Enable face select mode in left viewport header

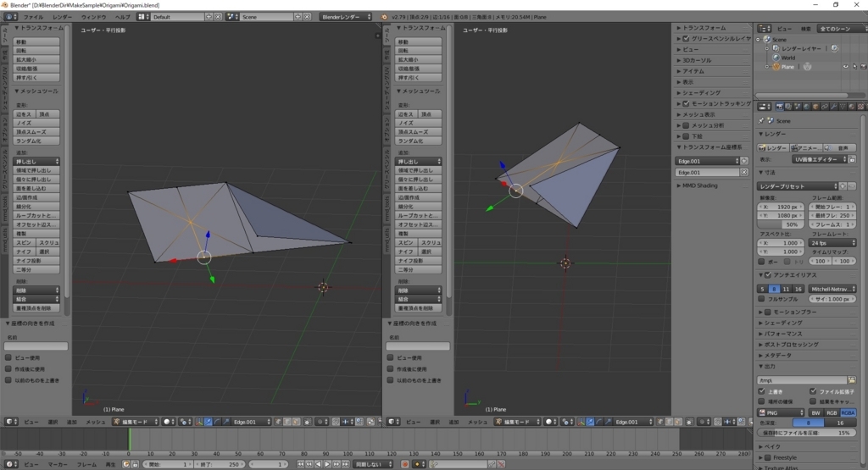tap(296, 422)
